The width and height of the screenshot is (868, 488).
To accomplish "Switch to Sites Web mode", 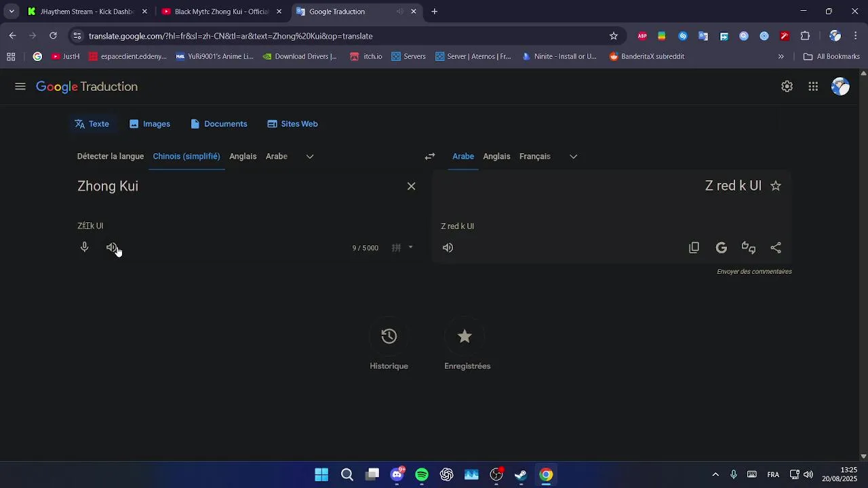I will tap(293, 124).
